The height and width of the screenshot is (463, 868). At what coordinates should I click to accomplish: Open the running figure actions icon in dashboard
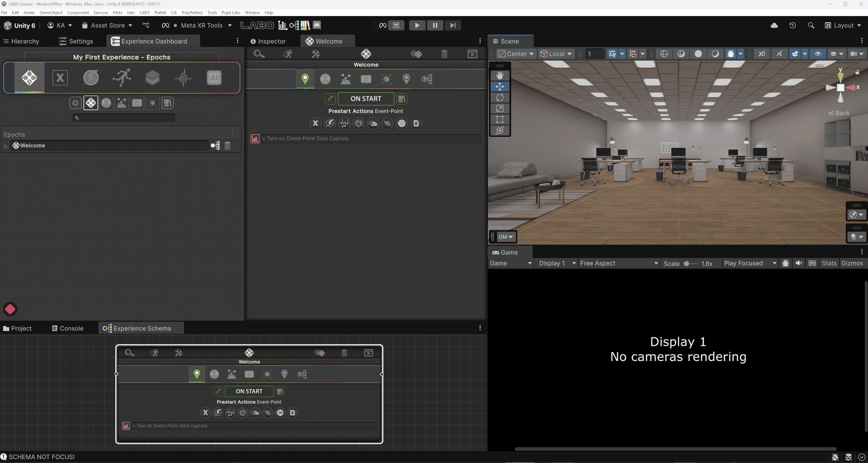[x=122, y=78]
